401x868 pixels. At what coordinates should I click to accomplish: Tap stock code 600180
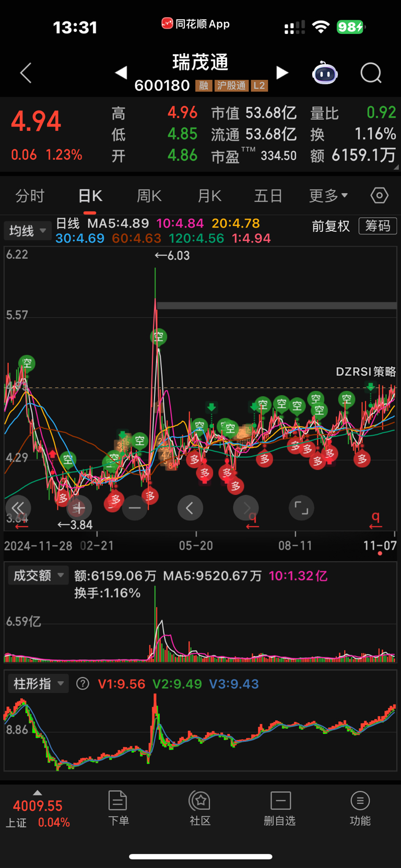pyautogui.click(x=162, y=85)
